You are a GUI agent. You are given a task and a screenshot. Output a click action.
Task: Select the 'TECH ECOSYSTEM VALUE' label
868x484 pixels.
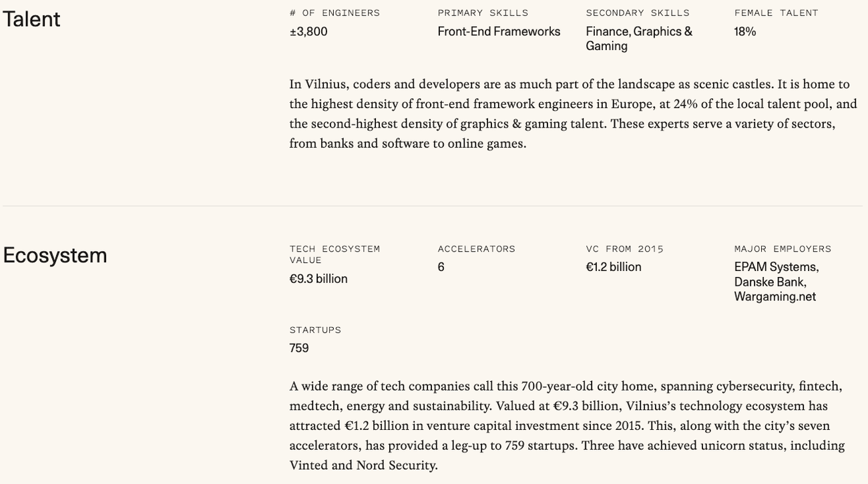click(335, 254)
